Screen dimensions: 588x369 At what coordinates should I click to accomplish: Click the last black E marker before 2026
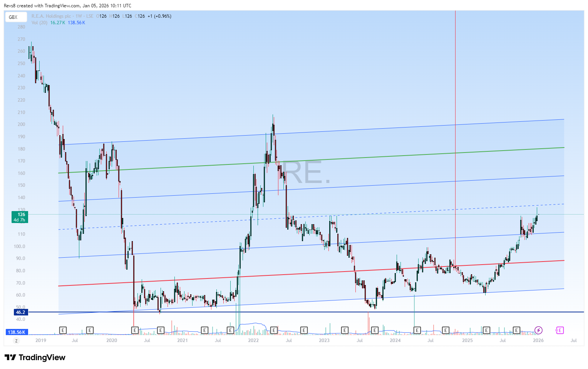pos(516,330)
